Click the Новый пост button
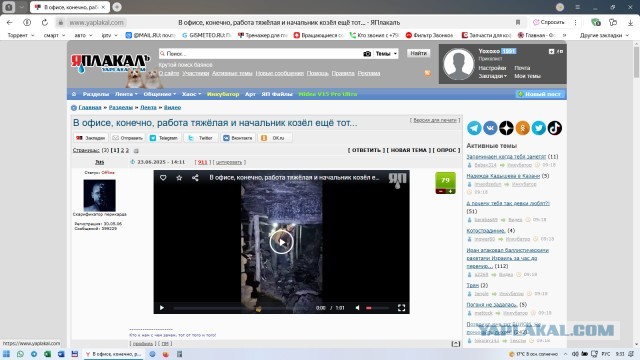 point(540,94)
